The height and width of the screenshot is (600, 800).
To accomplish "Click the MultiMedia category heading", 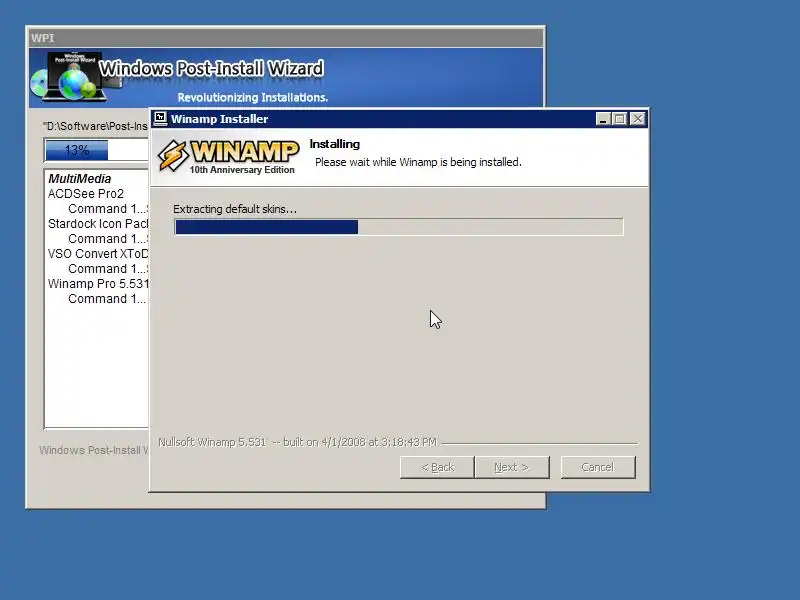I will (x=80, y=179).
